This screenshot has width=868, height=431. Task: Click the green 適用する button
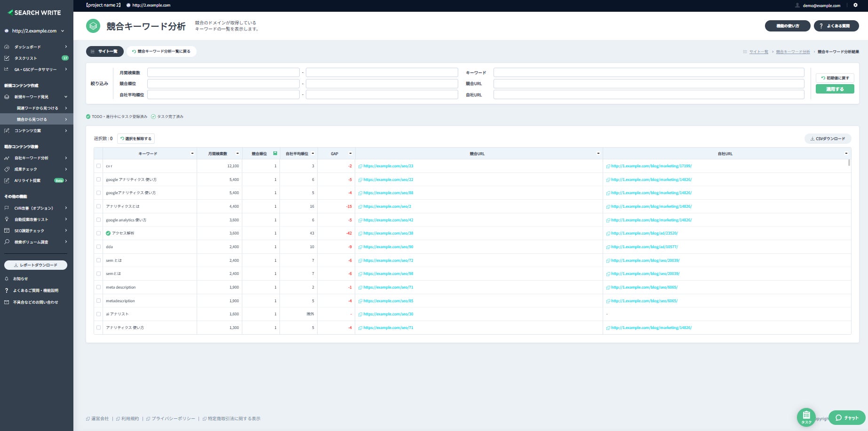tap(835, 89)
